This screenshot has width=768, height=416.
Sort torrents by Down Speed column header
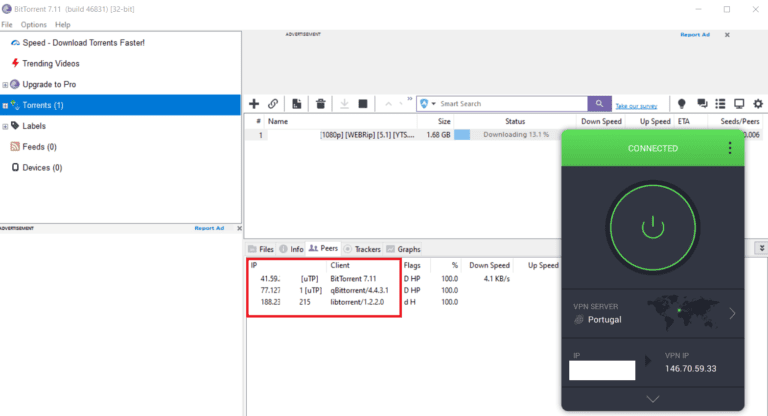point(601,121)
